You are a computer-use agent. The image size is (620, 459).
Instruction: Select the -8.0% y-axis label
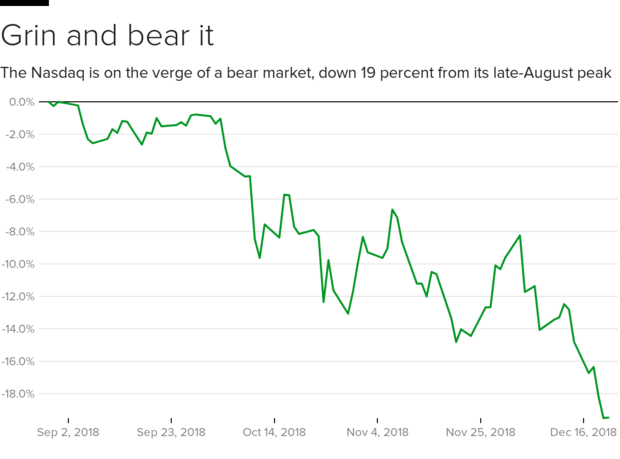pos(19,232)
